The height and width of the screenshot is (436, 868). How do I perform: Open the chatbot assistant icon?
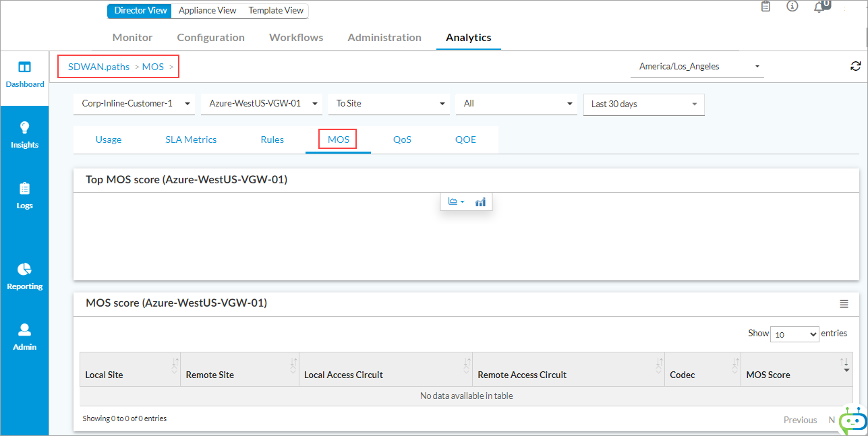852,421
